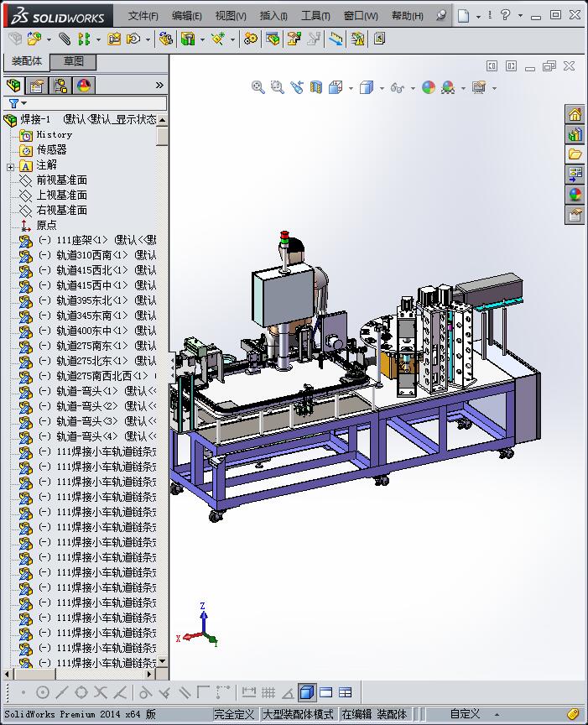Click the Section View icon
Viewport: 588px width, 725px height.
coord(316,87)
